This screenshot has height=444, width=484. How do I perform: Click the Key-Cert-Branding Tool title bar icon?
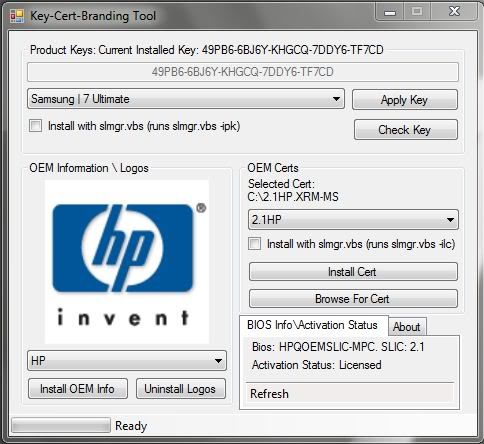(x=17, y=16)
